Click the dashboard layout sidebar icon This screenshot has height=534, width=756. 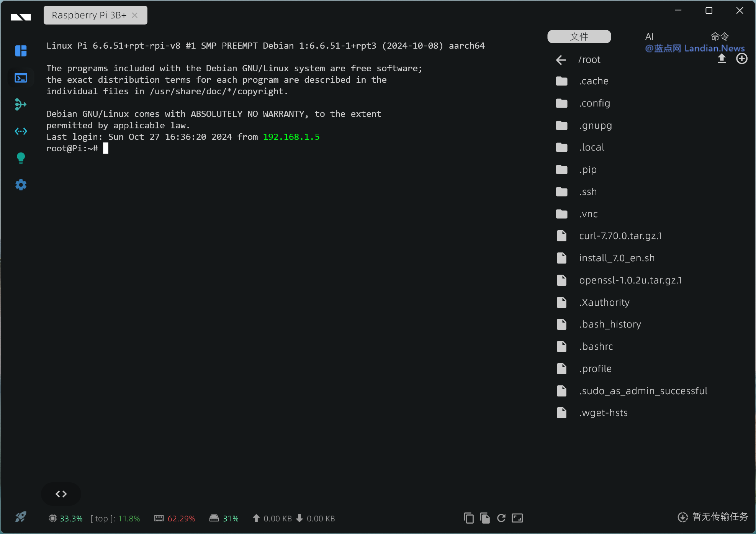(x=21, y=51)
